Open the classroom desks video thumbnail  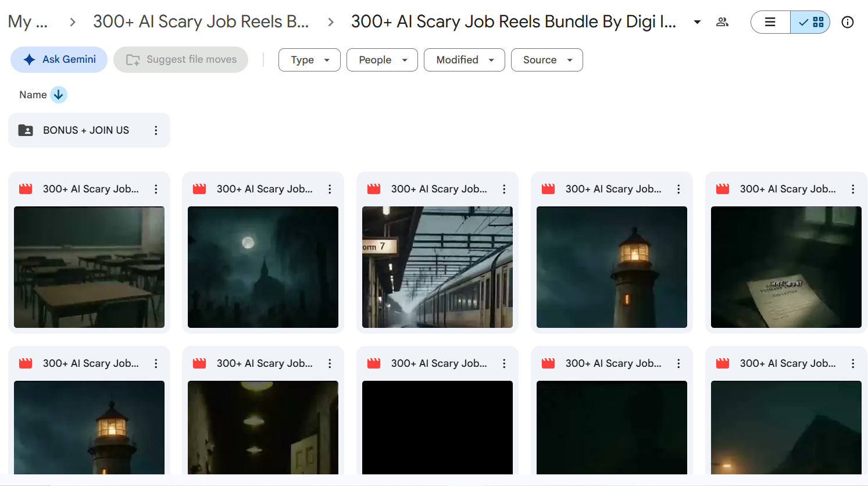click(x=89, y=267)
